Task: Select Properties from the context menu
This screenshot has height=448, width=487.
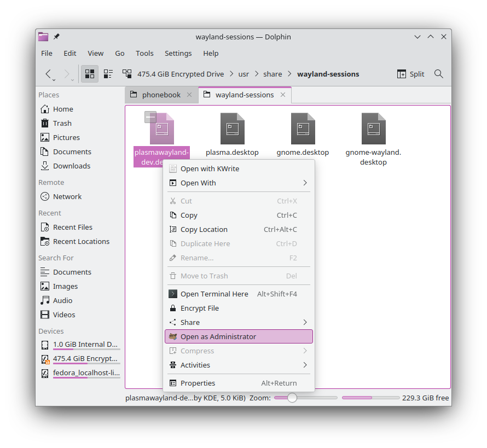Action: (239, 383)
